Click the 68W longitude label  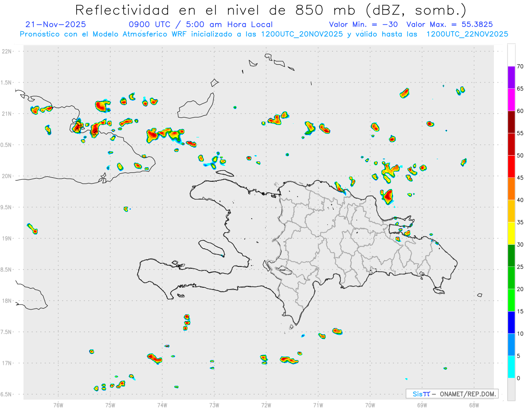(474, 405)
